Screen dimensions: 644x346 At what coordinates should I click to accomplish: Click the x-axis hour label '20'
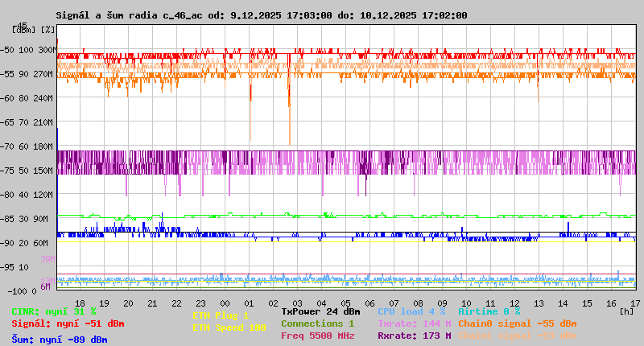[x=129, y=303]
